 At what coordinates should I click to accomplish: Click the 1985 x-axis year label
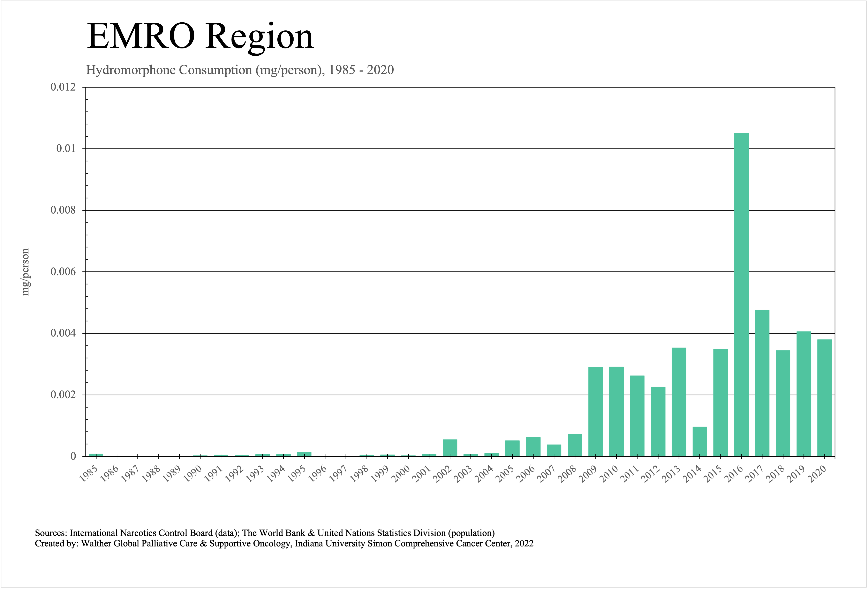tap(89, 474)
